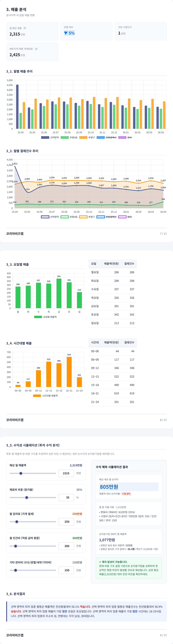Hide 부평4동 series in 월별 결제건수 추이 legend
Screen dimensions: 173x644
coord(69,217)
